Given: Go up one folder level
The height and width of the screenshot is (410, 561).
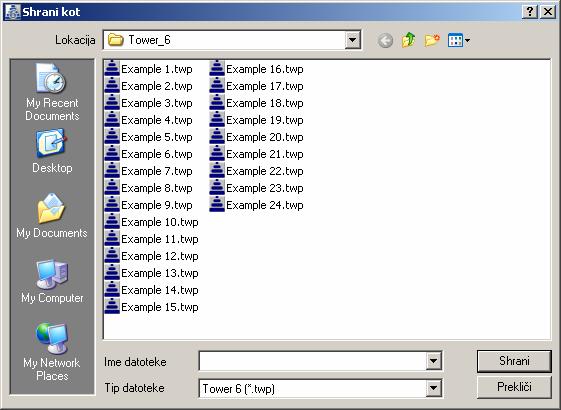Looking at the screenshot, I should click(x=409, y=40).
